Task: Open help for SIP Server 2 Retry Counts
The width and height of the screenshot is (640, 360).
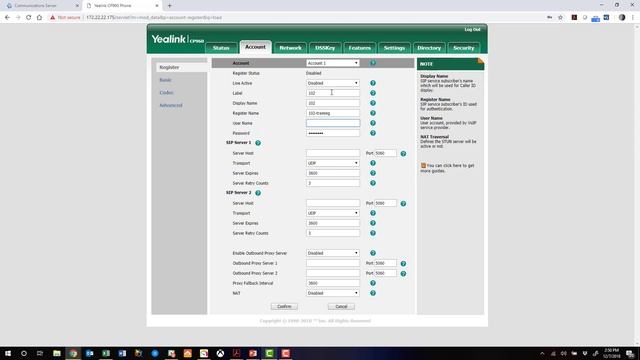Action: (x=373, y=233)
